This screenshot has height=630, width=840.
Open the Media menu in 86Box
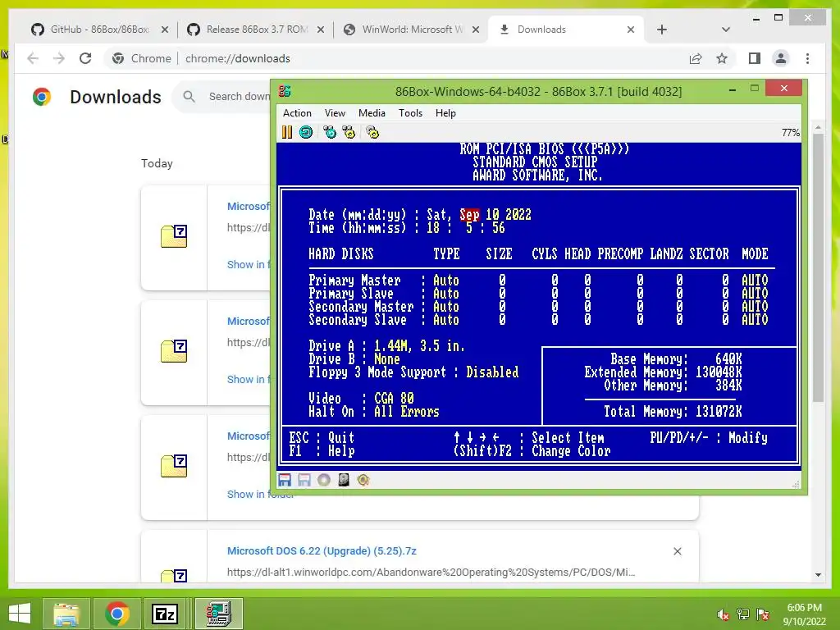[372, 113]
